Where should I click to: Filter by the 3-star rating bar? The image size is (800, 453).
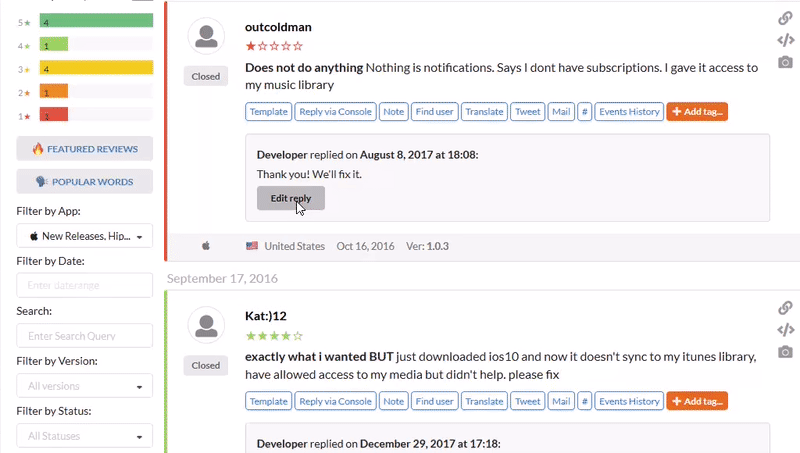coord(96,68)
